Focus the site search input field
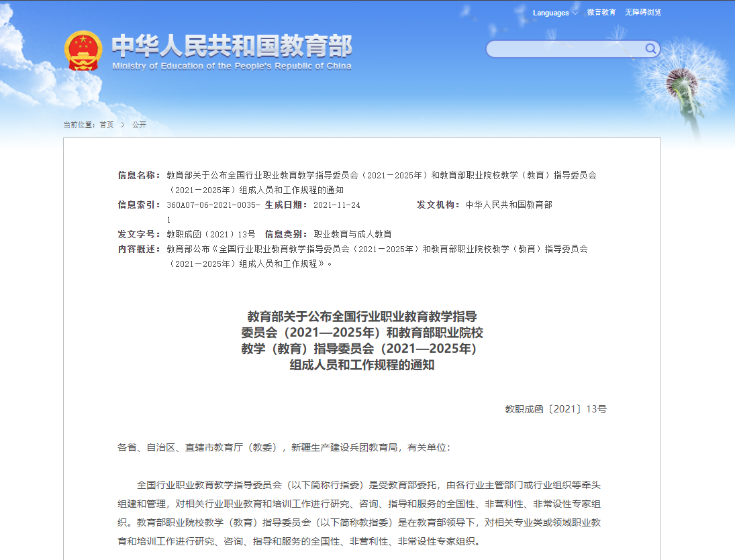 coord(565,49)
